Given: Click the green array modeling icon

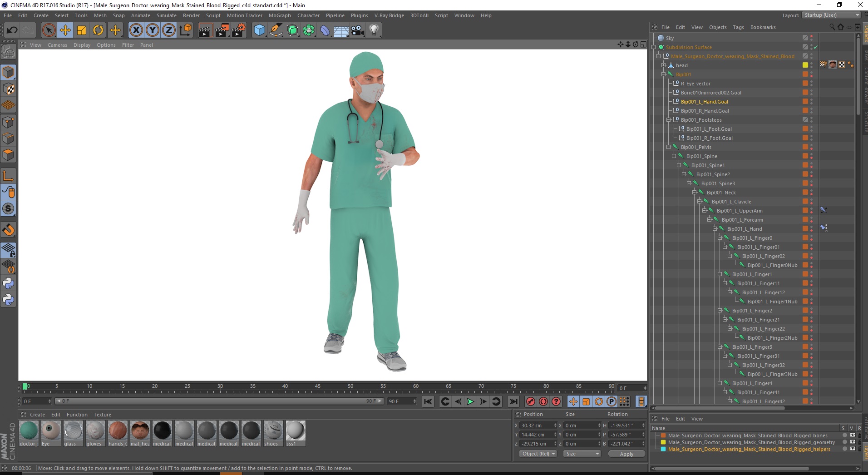Looking at the screenshot, I should 309,30.
